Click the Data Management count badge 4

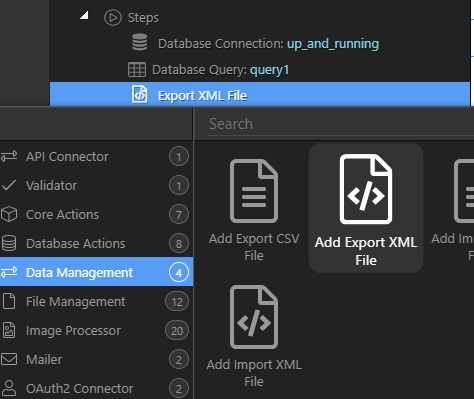click(179, 272)
